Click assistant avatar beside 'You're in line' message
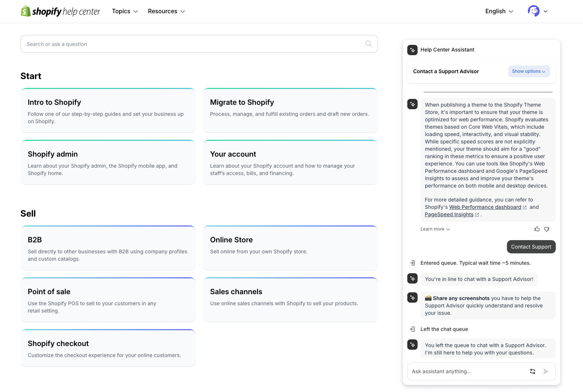 tap(412, 278)
